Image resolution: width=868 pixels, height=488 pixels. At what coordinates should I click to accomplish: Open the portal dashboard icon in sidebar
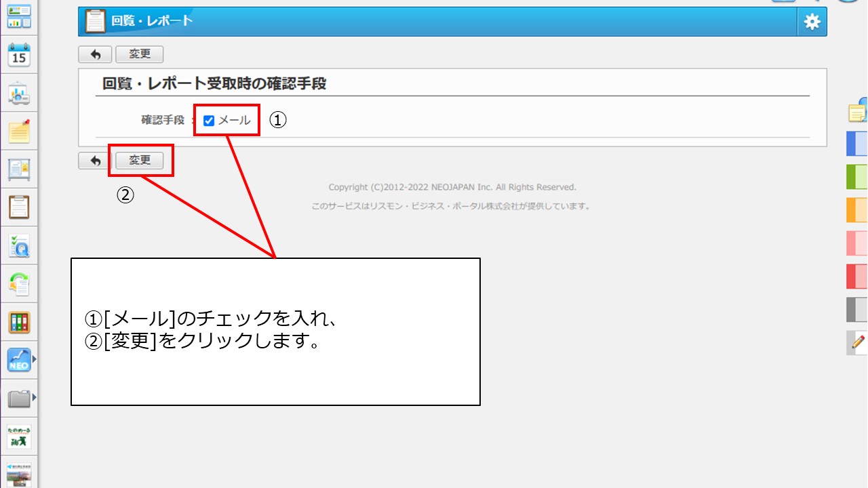click(19, 17)
